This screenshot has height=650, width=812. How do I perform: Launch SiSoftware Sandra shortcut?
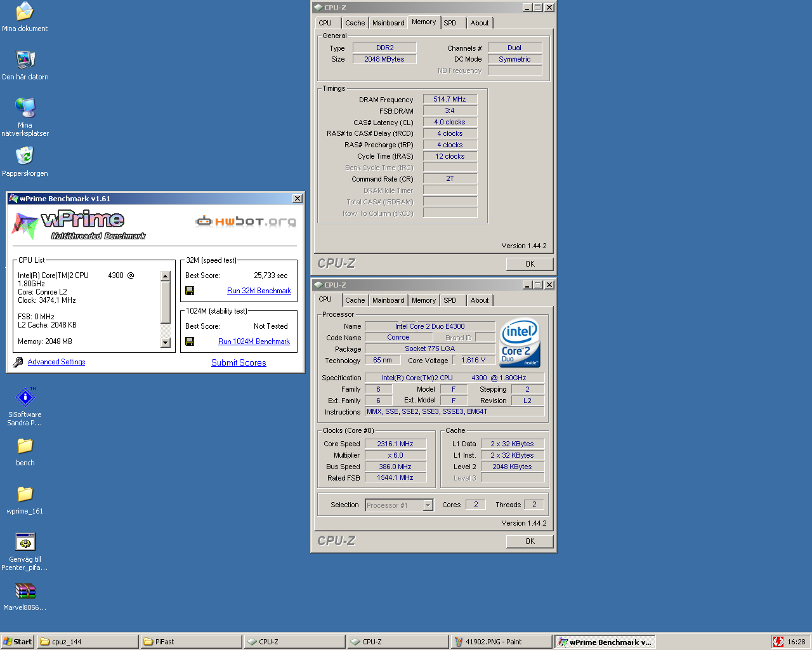25,406
